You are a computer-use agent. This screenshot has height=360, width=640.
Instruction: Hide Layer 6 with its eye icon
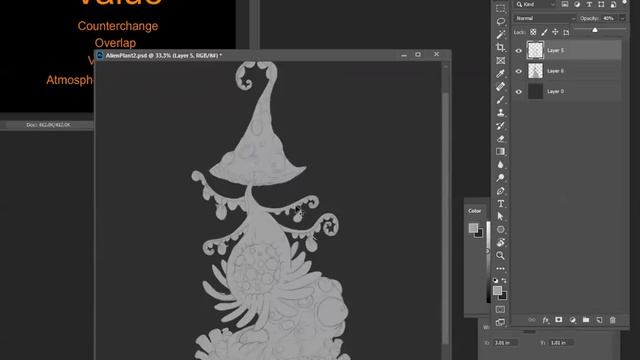(519, 71)
